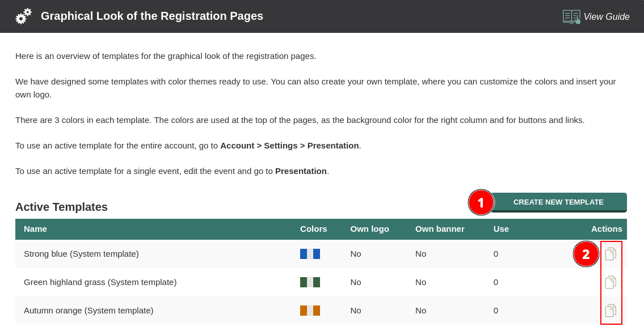This screenshot has width=644, height=327.
Task: Copy the Autumn orange template
Action: [611, 311]
